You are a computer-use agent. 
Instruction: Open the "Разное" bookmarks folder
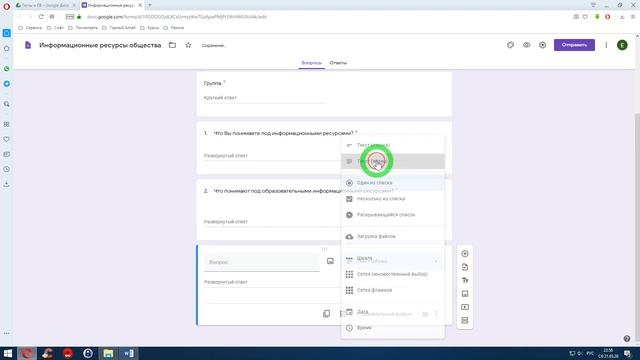[173, 28]
